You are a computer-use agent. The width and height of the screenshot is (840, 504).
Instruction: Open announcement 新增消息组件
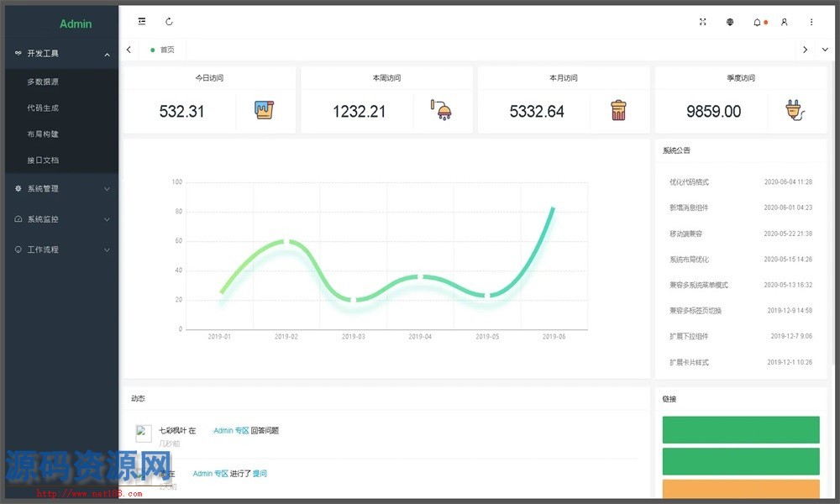tap(689, 207)
